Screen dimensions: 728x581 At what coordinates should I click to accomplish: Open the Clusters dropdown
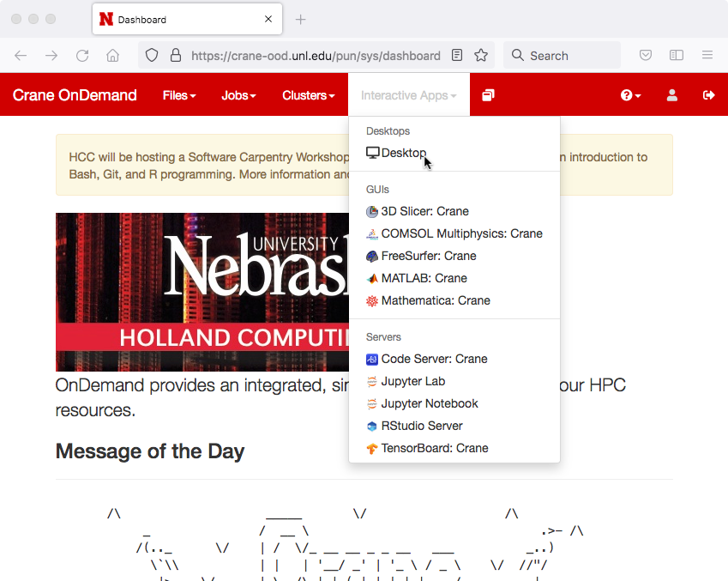click(x=308, y=95)
